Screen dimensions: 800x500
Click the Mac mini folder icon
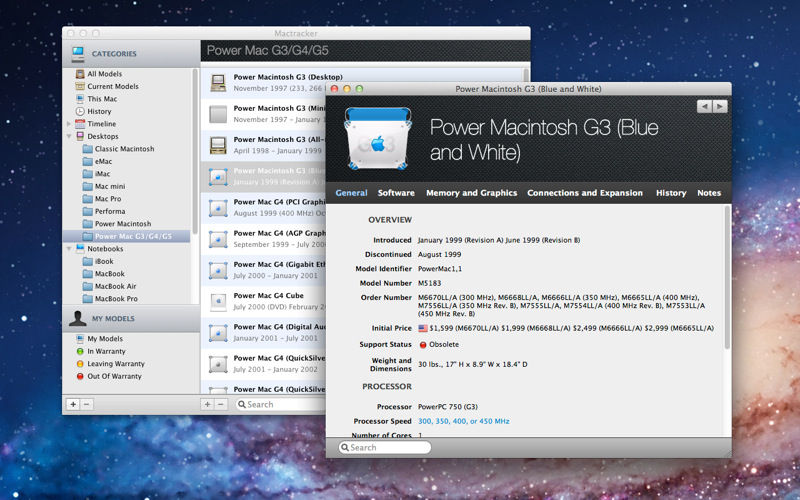[x=88, y=186]
